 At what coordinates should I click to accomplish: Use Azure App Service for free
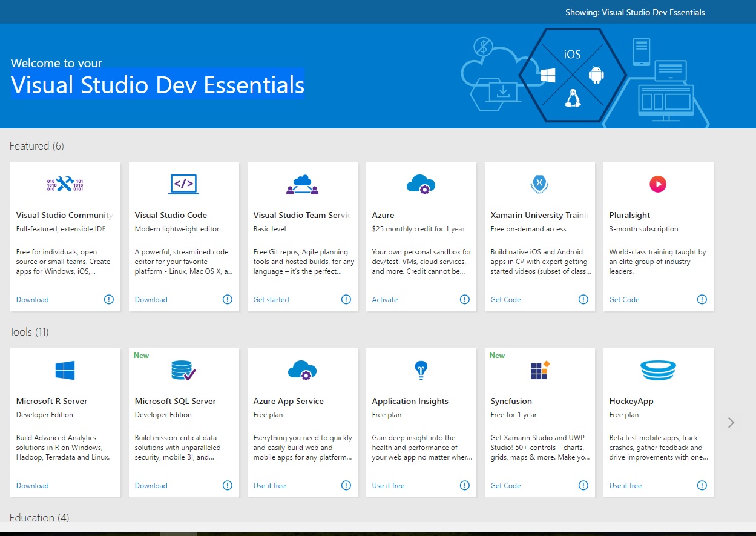(270, 486)
